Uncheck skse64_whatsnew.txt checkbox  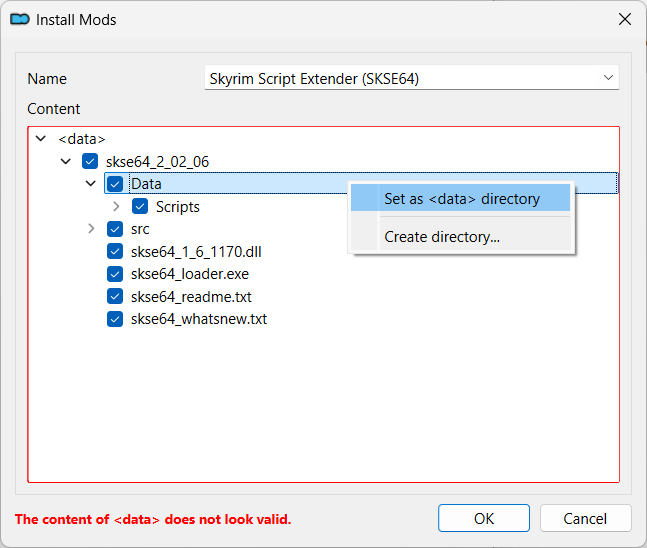[x=115, y=319]
